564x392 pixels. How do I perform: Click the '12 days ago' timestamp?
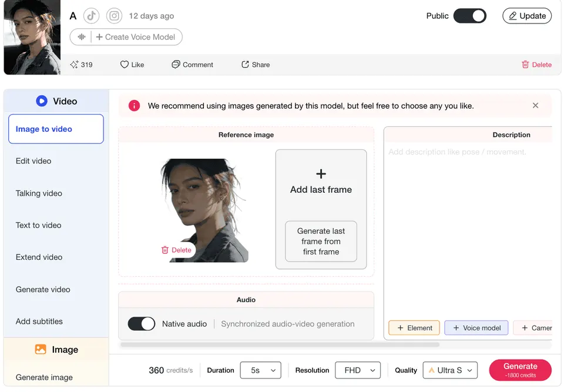[x=152, y=16]
